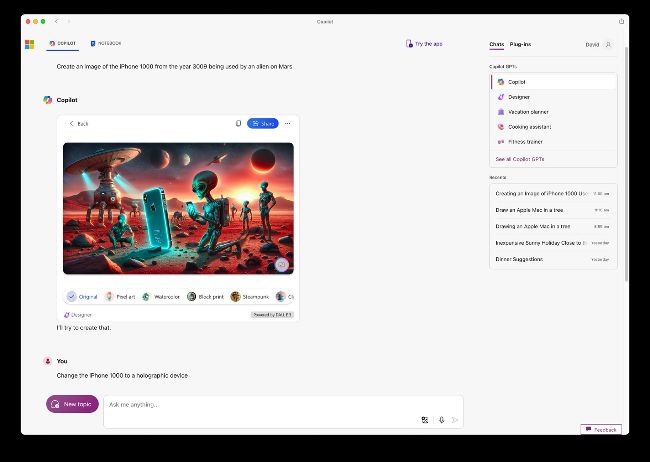Viewport: 650px width, 462px height.
Task: Open the Designer GPT
Action: (518, 97)
